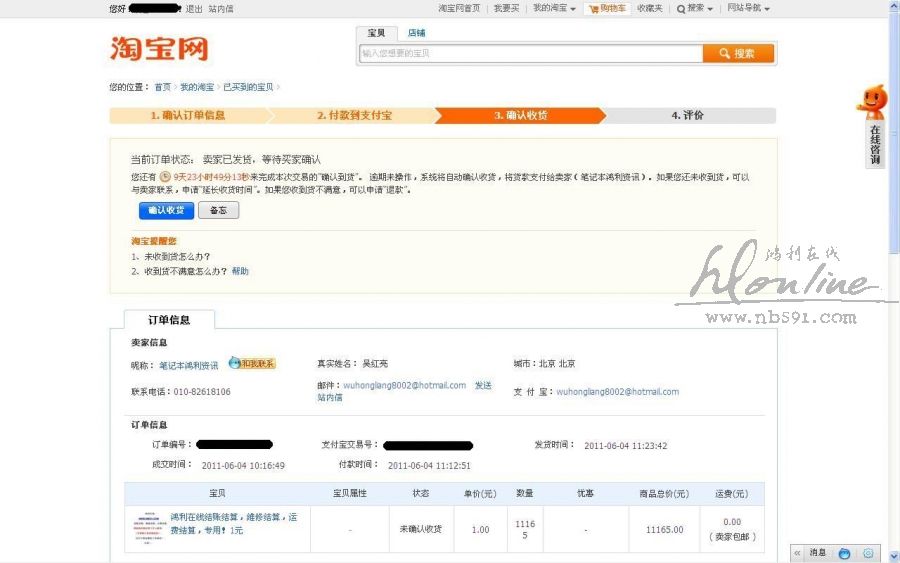This screenshot has height=563, width=900.
Task: Click the countdown clock icon
Action: tap(165, 177)
